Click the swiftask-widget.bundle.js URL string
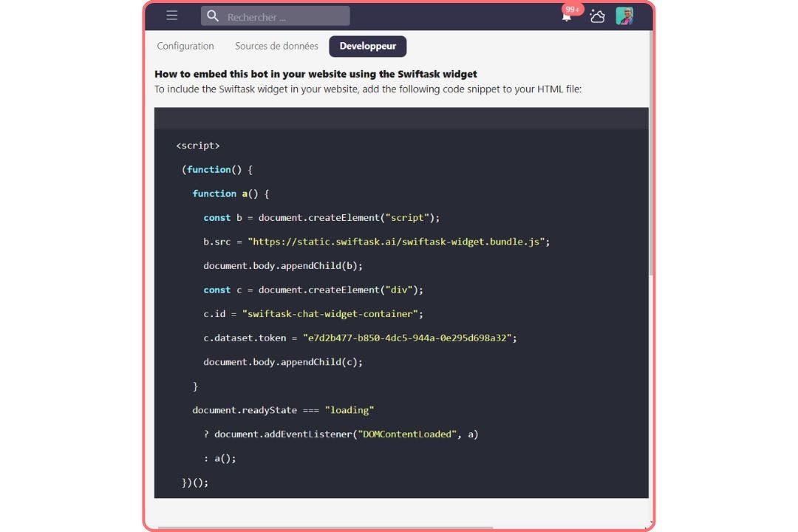The width and height of the screenshot is (798, 532). tap(397, 242)
